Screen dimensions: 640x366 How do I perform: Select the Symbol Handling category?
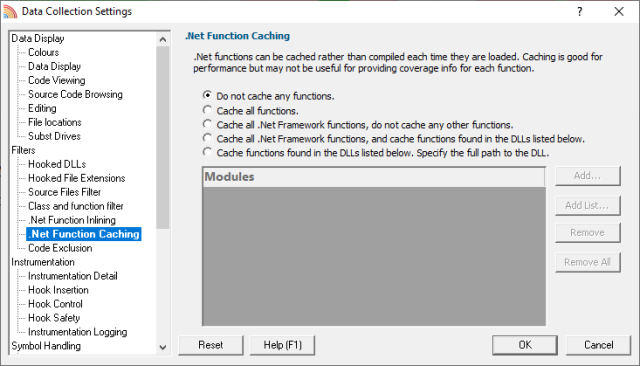(46, 346)
